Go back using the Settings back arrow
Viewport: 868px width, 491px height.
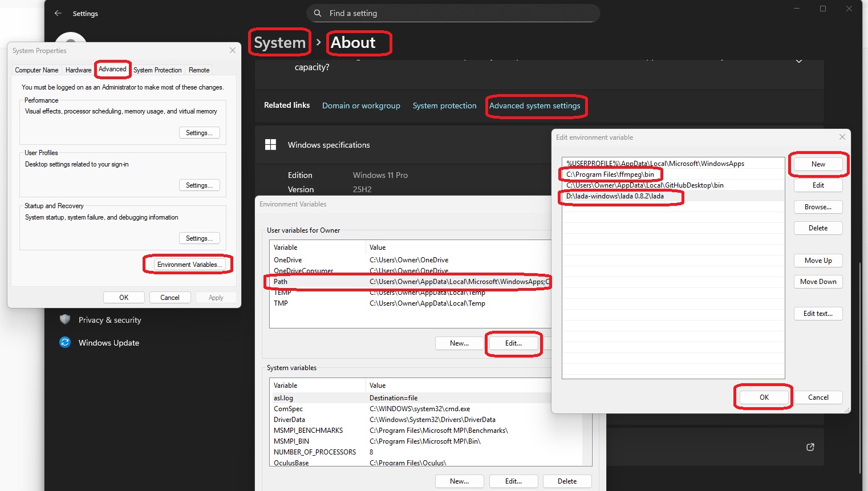click(58, 13)
